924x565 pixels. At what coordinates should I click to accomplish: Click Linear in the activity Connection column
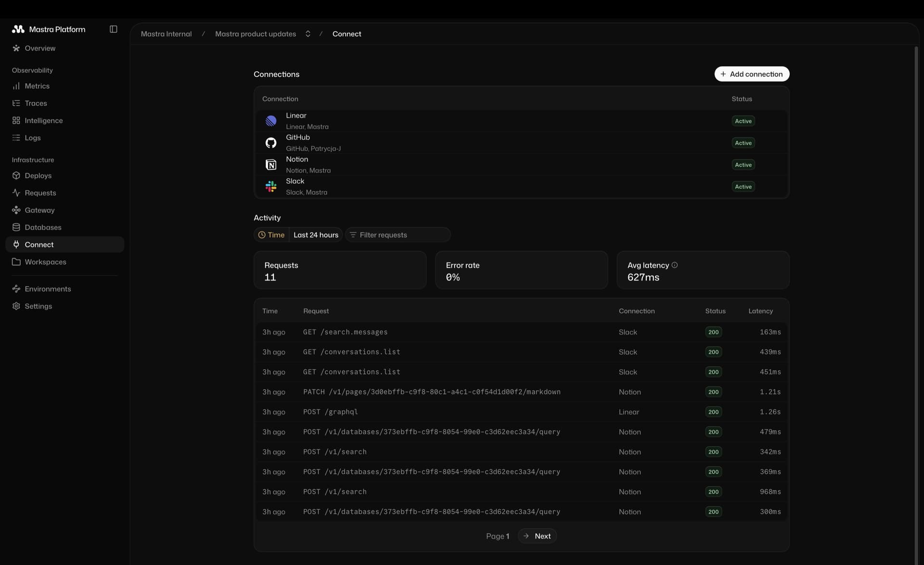(x=629, y=412)
